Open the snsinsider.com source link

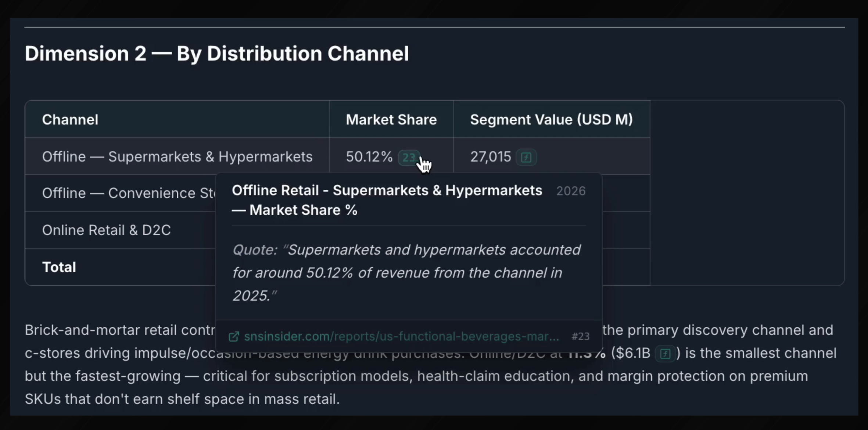point(401,336)
